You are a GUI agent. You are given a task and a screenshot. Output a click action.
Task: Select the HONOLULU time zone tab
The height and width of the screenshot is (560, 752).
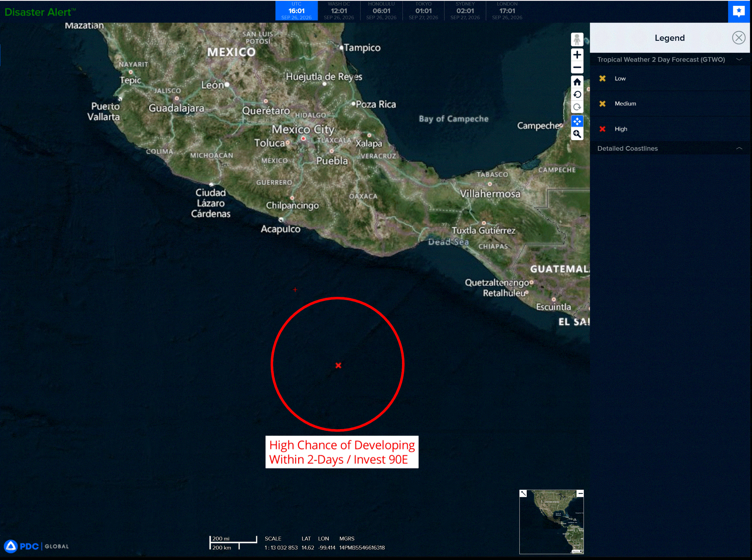(x=381, y=11)
